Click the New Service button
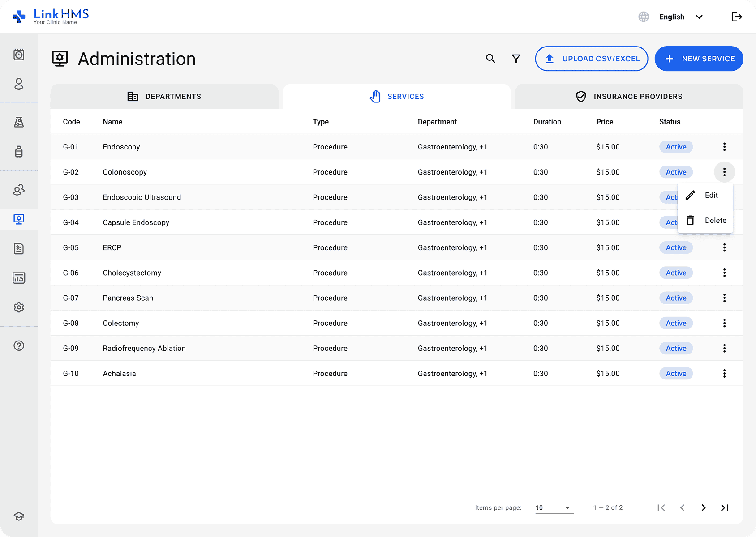This screenshot has height=537, width=756. click(x=699, y=59)
